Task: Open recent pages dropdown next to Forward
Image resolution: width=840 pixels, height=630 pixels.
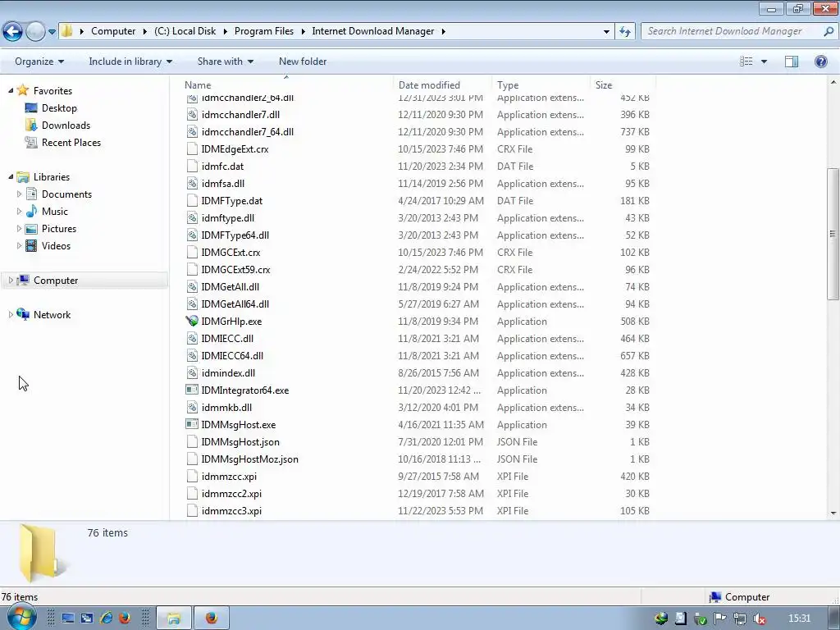Action: (x=52, y=32)
